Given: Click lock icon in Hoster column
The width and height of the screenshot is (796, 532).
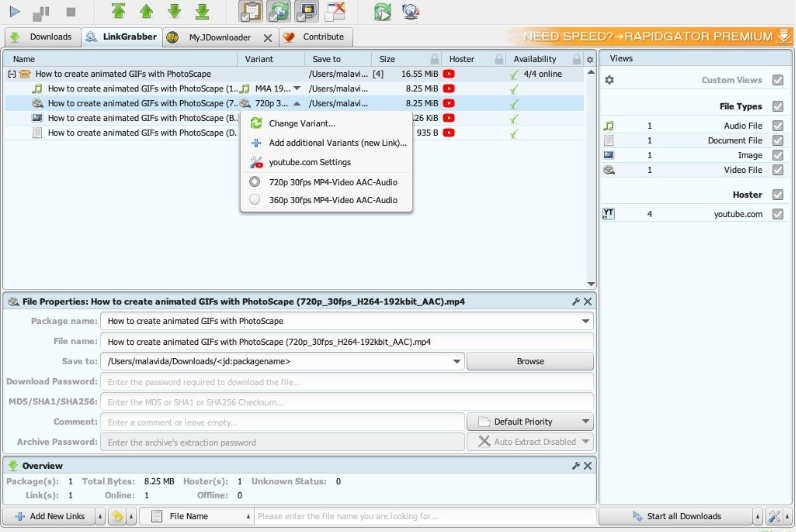Looking at the screenshot, I should pyautogui.click(x=499, y=59).
